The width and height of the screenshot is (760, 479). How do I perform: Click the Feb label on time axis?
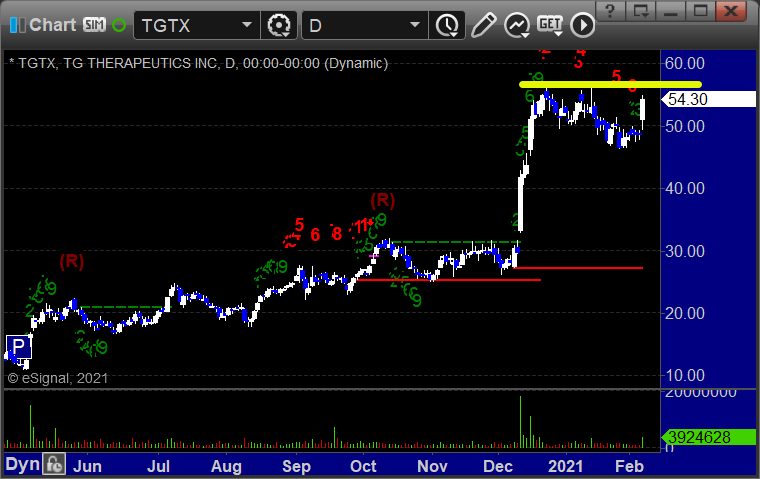click(x=629, y=466)
